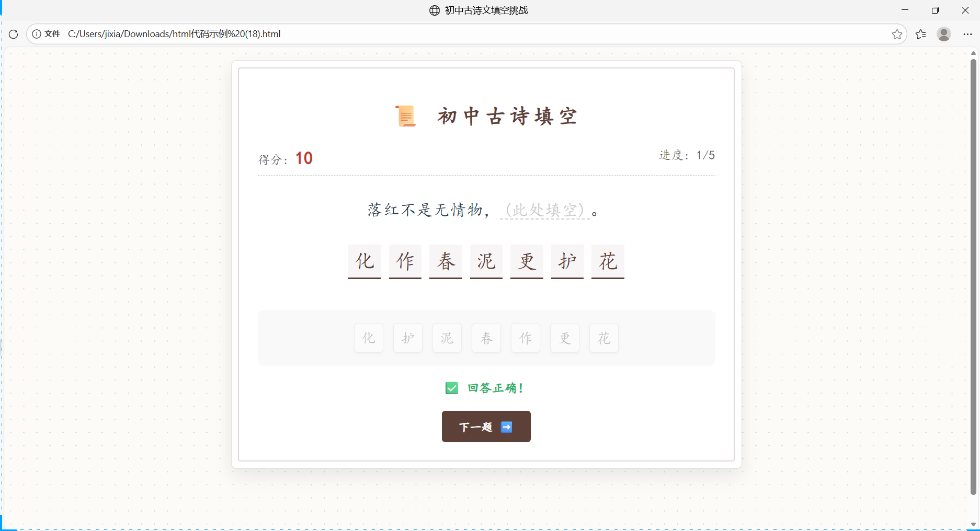Click the scroll-down arrow on the scrollbar
The width and height of the screenshot is (980, 531).
[973, 525]
